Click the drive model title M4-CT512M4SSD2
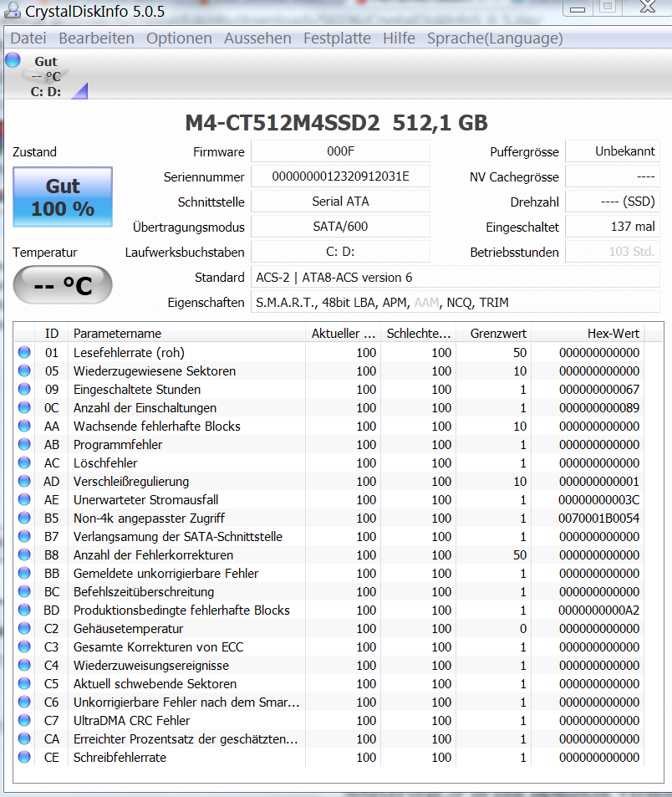 coord(282,123)
